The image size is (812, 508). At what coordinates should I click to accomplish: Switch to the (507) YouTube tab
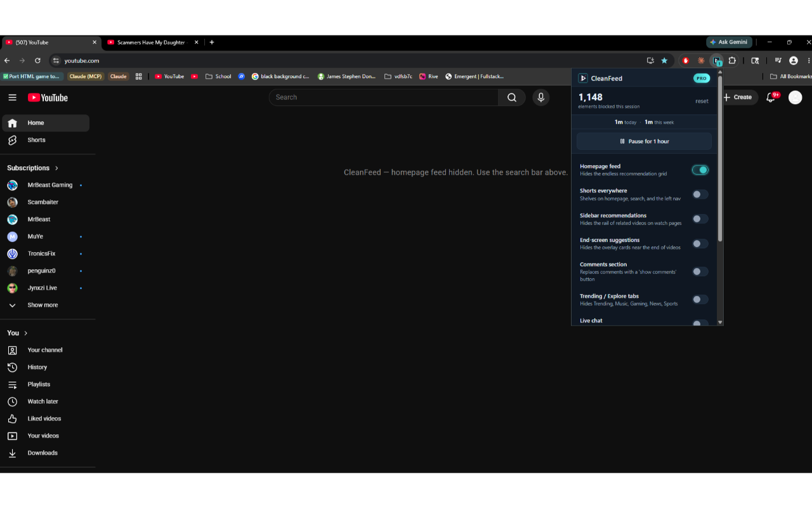click(51, 43)
